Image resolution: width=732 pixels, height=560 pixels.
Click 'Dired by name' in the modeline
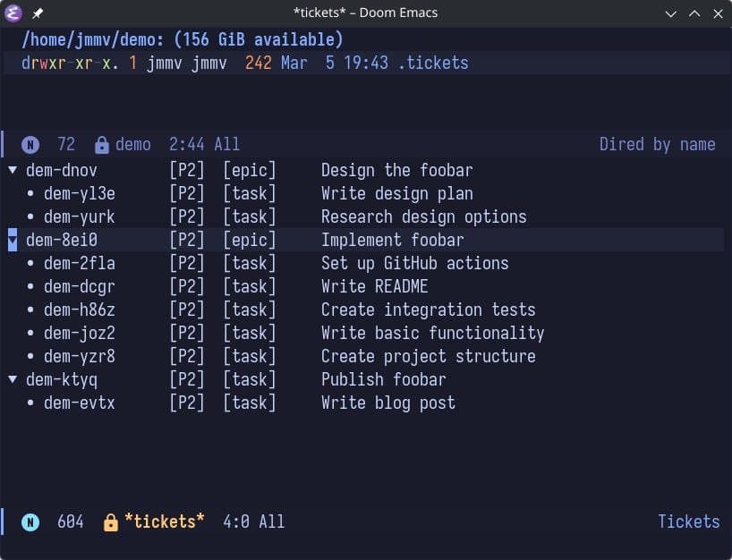[x=658, y=144]
